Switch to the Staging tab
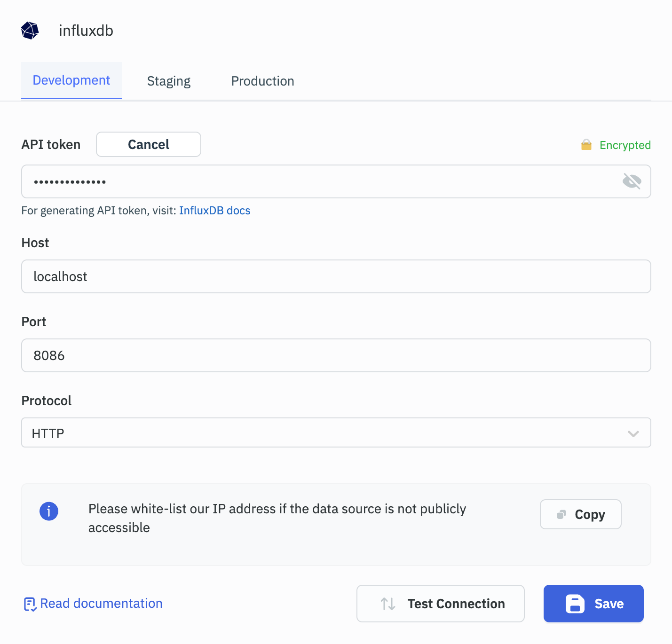672x644 pixels. pos(168,81)
